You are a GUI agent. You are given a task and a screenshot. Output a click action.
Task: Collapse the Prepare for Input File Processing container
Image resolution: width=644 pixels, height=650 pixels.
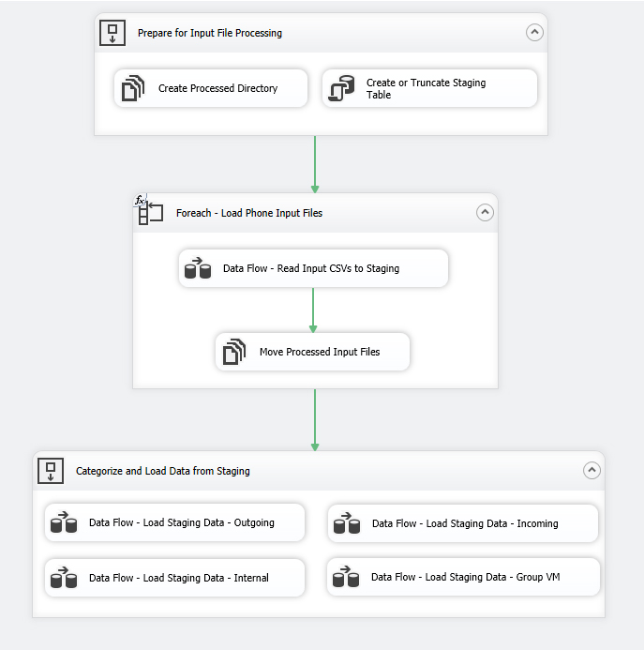pos(533,33)
